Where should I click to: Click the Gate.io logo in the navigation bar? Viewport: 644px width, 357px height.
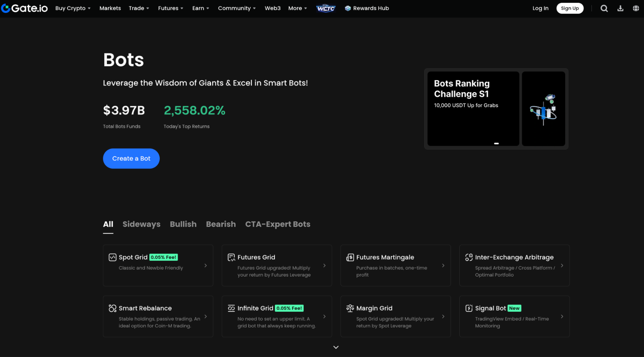tap(24, 8)
